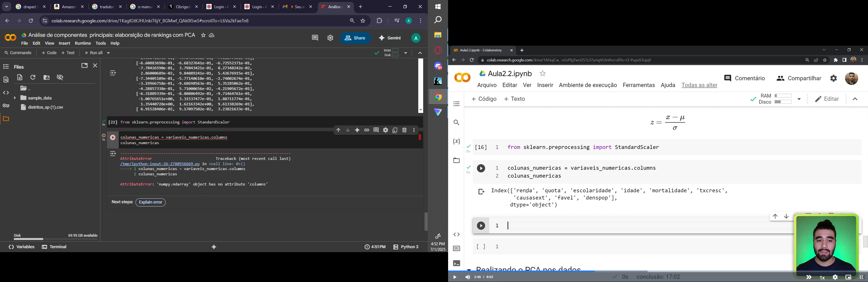Star the PCA notebook title
Image resolution: width=868 pixels, height=282 pixels.
(x=203, y=35)
